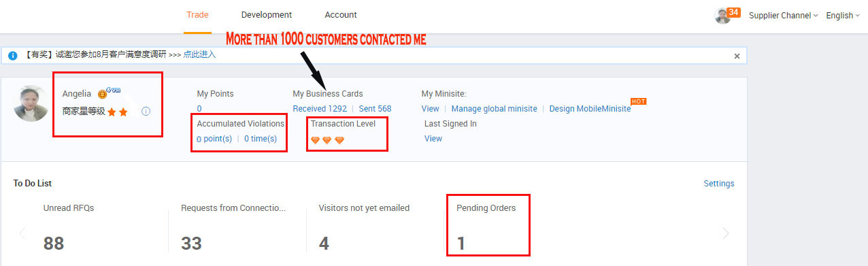The height and width of the screenshot is (266, 868).
Task: Open the English language dropdown
Action: [843, 16]
